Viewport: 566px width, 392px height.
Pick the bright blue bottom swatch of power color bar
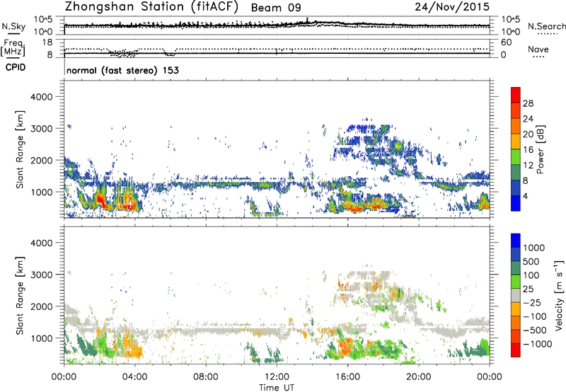[x=516, y=203]
